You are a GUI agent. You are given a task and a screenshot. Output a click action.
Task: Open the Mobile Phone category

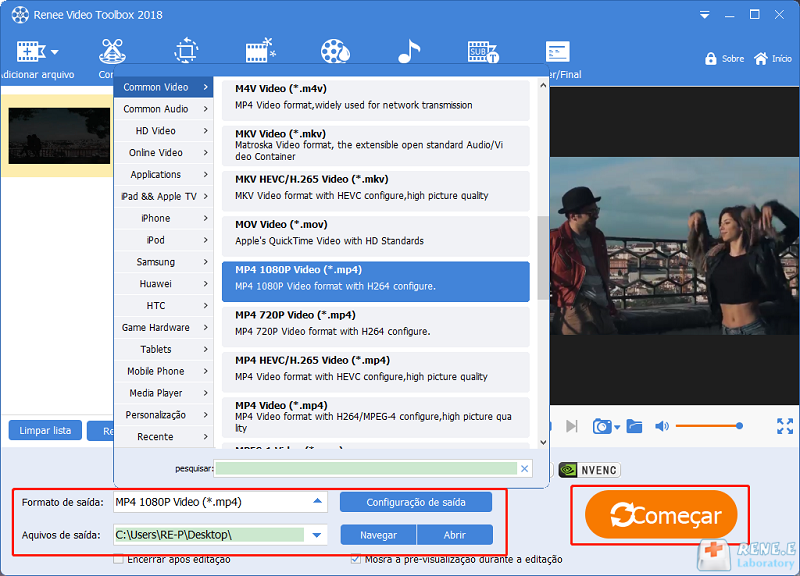[163, 371]
